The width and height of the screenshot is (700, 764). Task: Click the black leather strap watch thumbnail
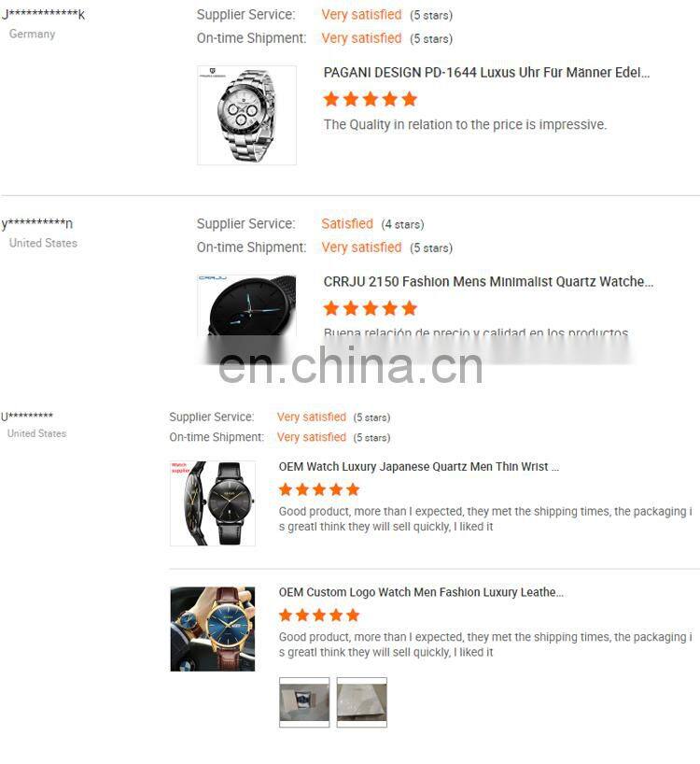(x=213, y=503)
